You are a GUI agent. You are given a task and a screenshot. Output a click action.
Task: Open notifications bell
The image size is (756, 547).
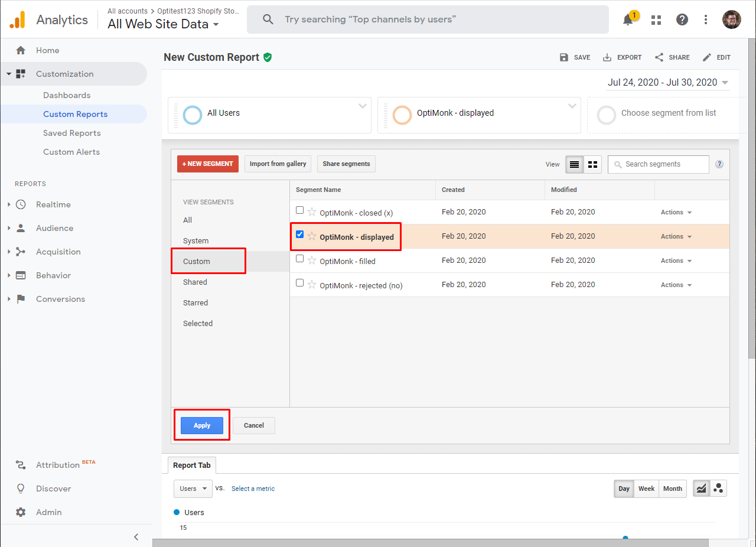628,19
